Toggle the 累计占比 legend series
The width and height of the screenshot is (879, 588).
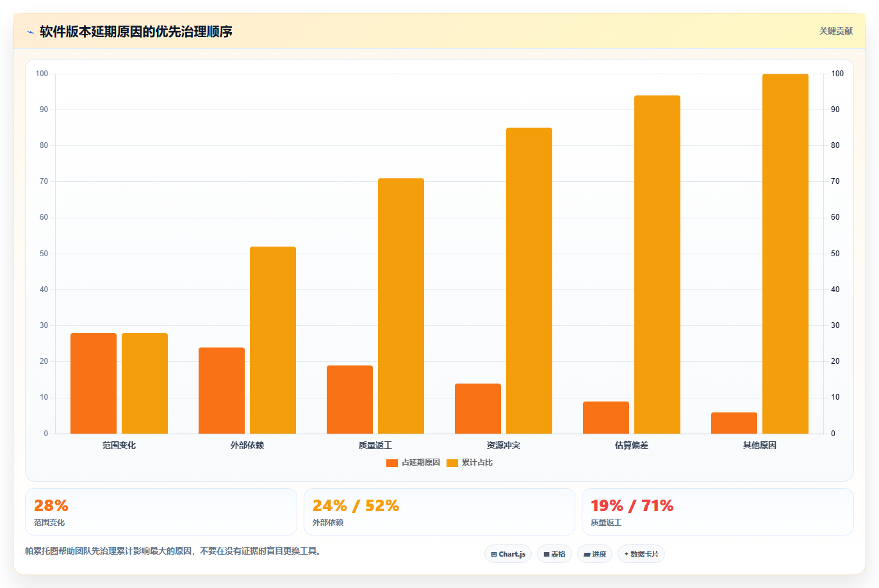[x=470, y=462]
